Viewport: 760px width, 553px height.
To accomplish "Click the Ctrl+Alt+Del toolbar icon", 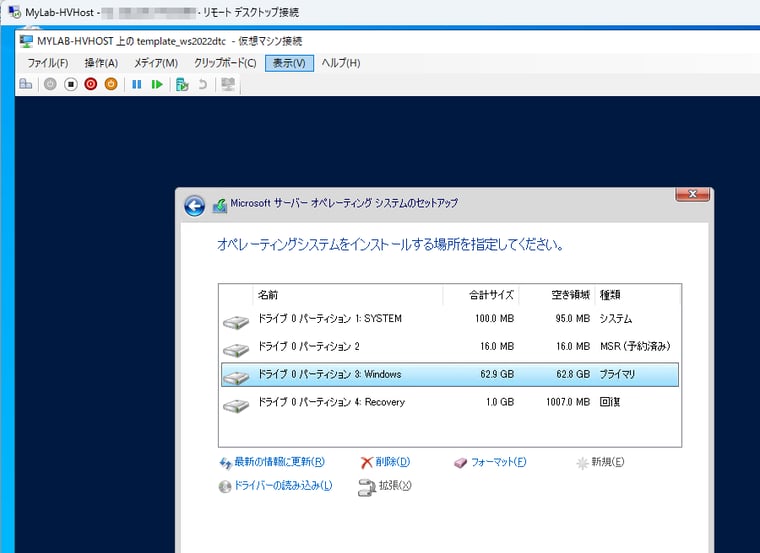I will pos(26,84).
